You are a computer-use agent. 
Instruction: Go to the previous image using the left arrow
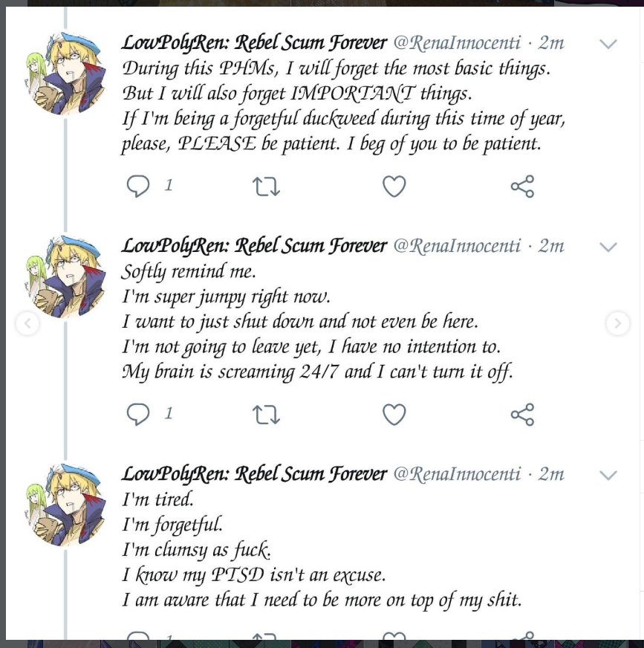pos(27,323)
